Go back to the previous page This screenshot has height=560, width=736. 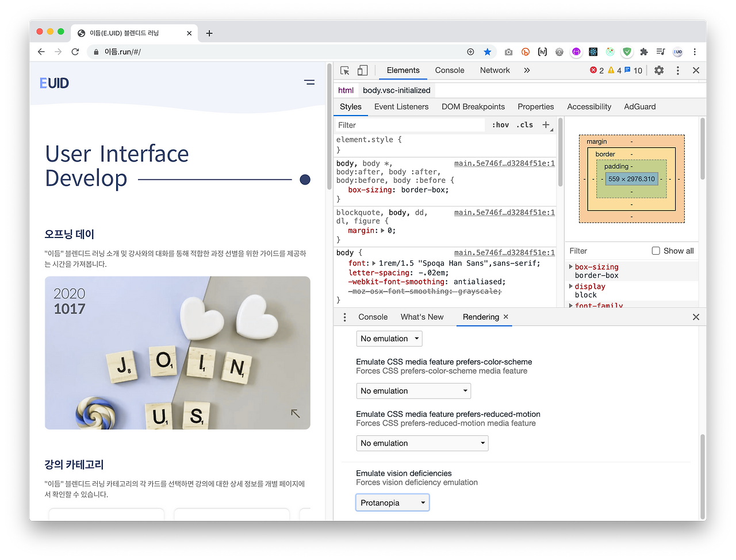point(41,52)
